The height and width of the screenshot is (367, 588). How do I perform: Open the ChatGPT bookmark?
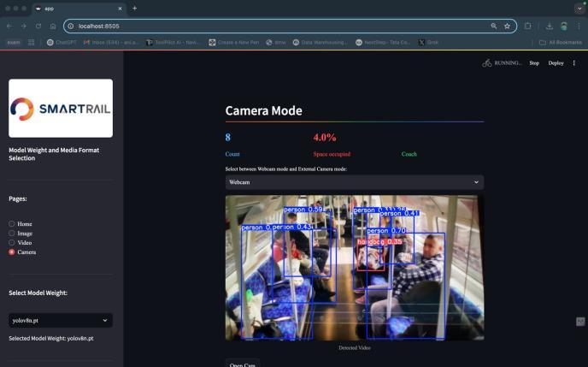coord(62,43)
